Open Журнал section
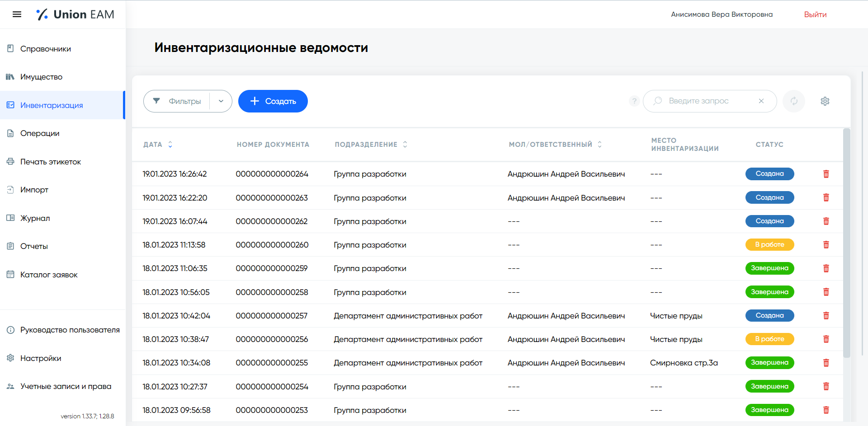Screen dimensions: 868x426 [x=35, y=218]
